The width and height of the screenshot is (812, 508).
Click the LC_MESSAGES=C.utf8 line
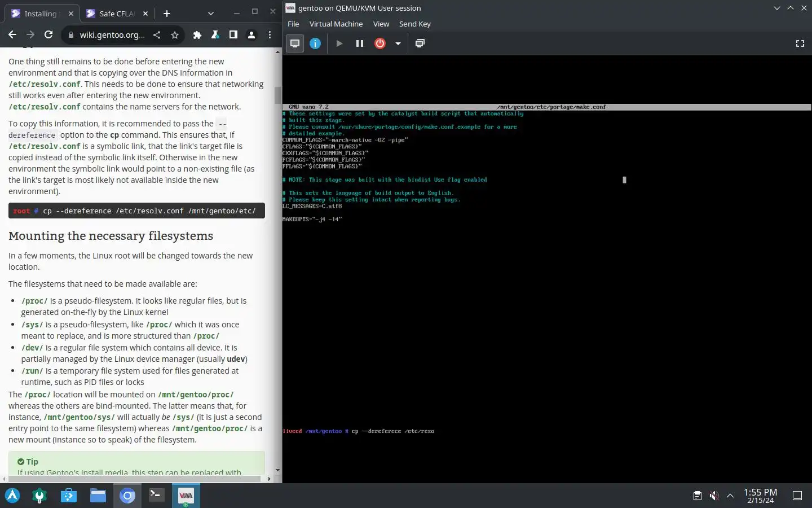click(x=312, y=206)
